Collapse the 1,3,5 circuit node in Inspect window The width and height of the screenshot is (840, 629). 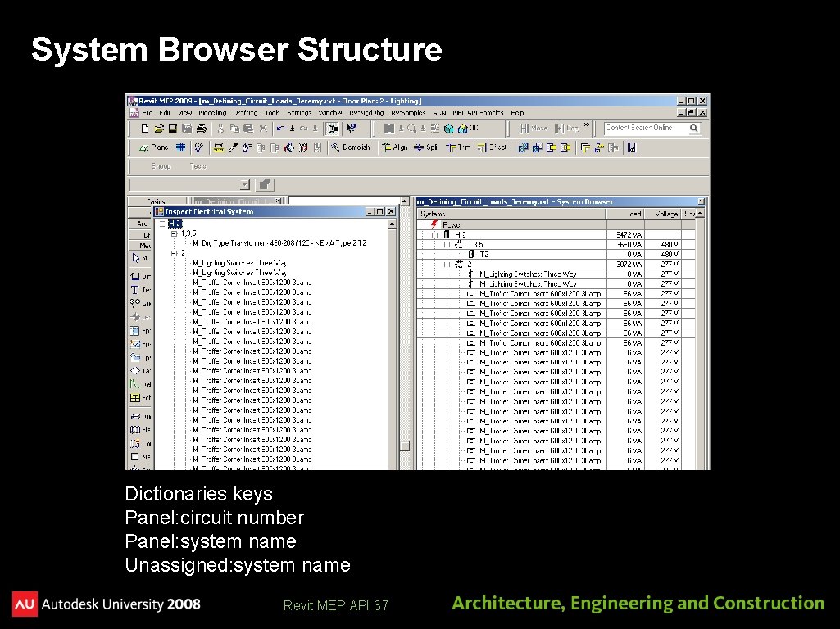174,233
